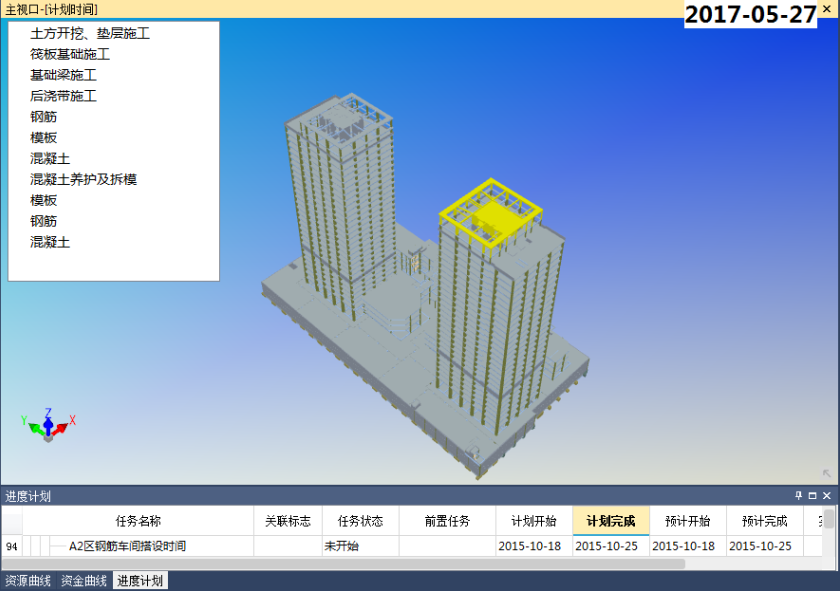This screenshot has height=591, width=840.
Task: Pin the 进度计划 panel
Action: [x=798, y=496]
